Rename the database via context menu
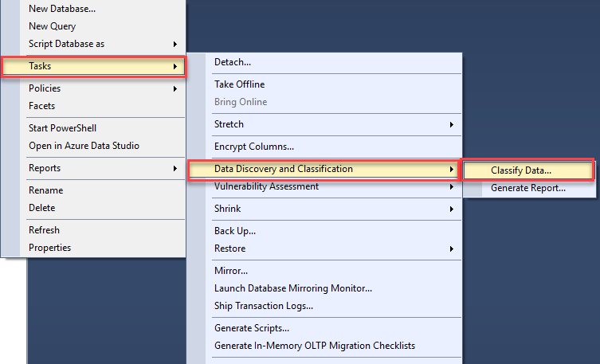 click(46, 190)
